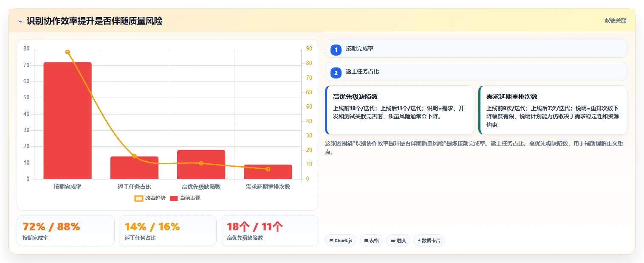Select the 进度 tag chip
Viewport: 644px width, 263px height.
pyautogui.click(x=398, y=241)
